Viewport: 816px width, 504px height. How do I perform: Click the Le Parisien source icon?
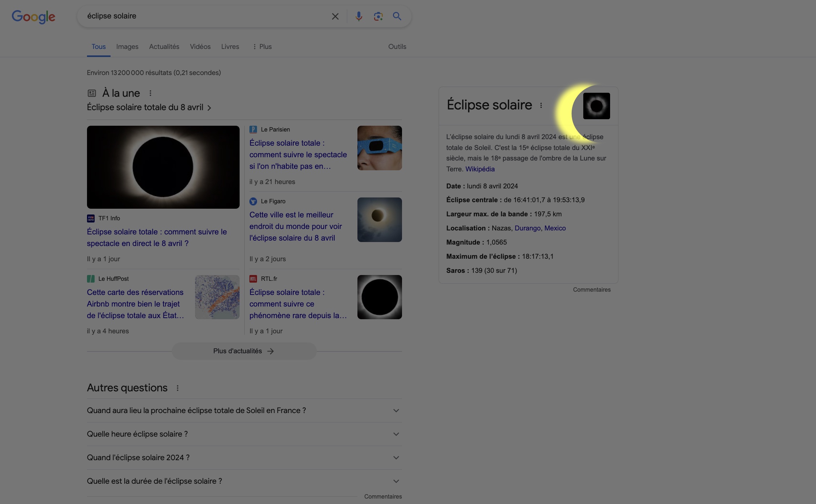(253, 129)
